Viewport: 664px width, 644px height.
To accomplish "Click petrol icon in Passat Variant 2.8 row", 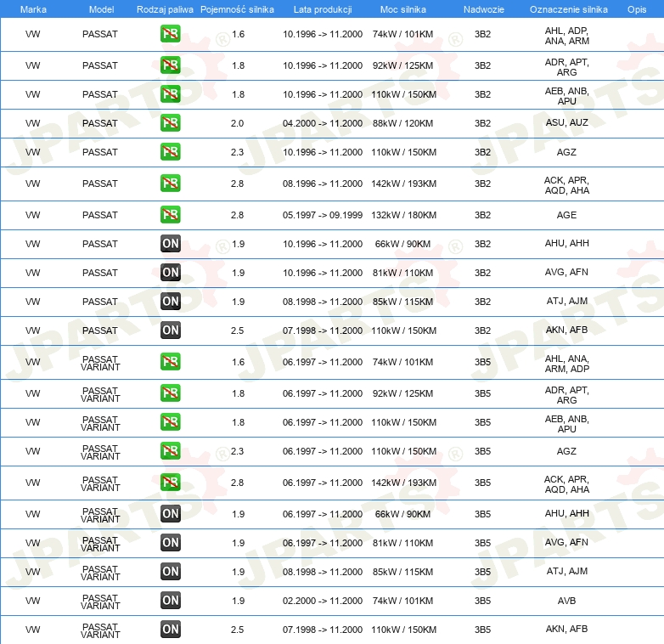I will 170,482.
